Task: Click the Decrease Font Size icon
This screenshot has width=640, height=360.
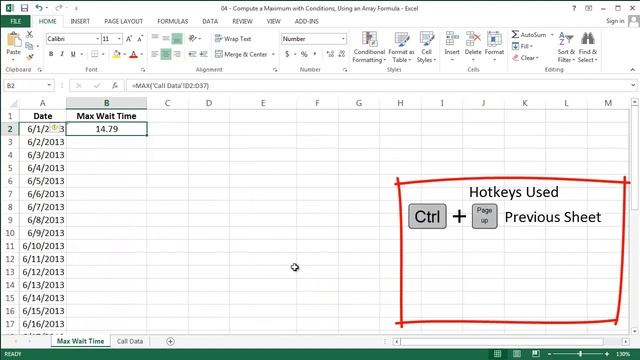Action: 140,39
